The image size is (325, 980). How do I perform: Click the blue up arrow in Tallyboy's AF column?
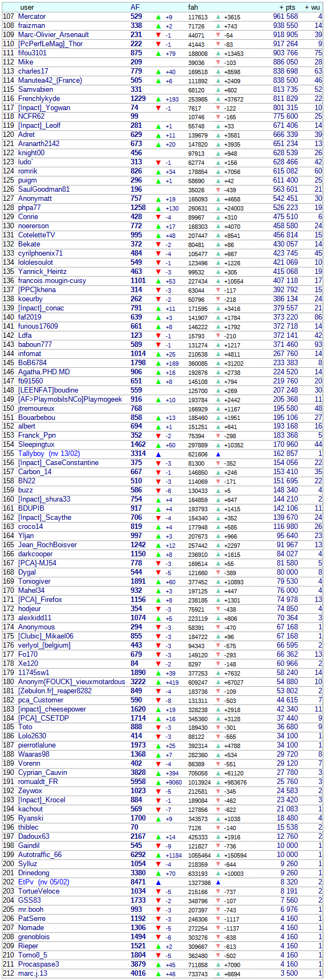[158, 454]
